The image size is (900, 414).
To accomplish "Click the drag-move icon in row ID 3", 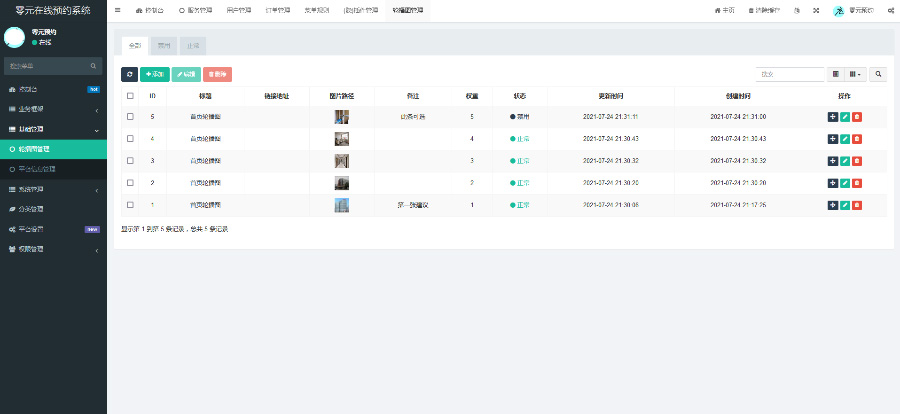I will pos(833,160).
